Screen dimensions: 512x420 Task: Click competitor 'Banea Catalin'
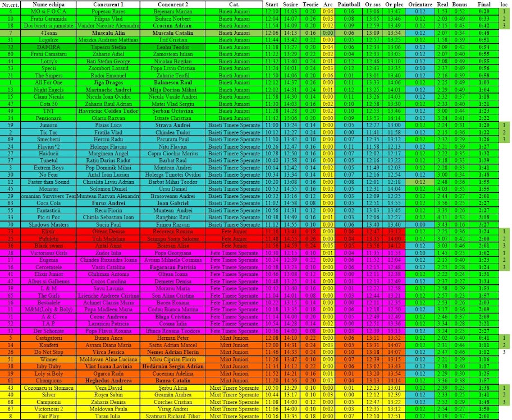(173, 381)
